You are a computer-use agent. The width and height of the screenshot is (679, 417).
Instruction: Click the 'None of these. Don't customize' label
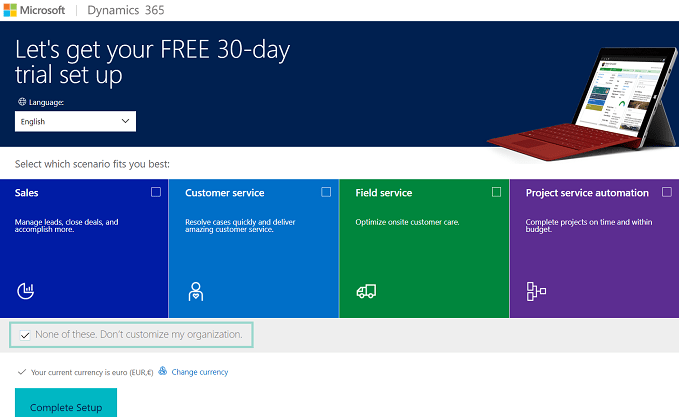click(x=139, y=334)
